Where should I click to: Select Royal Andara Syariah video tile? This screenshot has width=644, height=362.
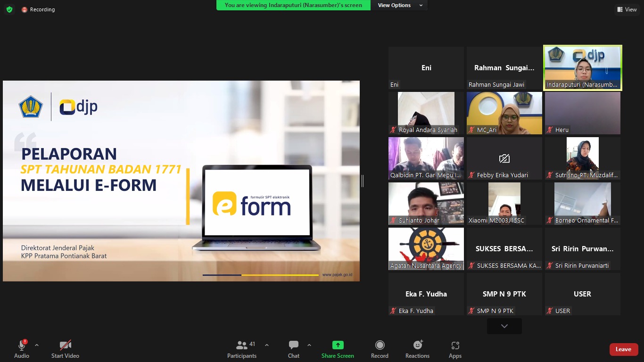[x=426, y=113]
